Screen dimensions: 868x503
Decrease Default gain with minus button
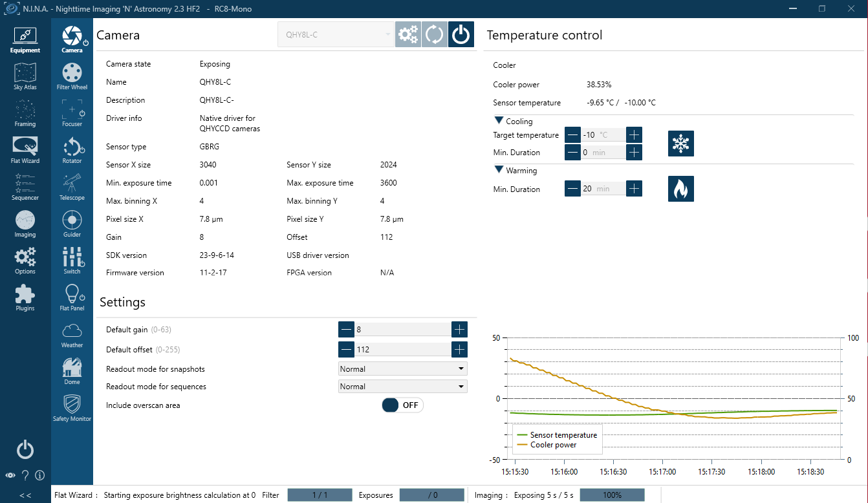[347, 330]
